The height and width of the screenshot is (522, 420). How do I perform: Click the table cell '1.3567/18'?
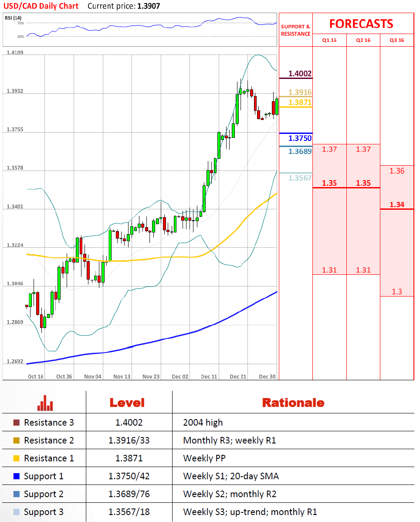coord(129,512)
